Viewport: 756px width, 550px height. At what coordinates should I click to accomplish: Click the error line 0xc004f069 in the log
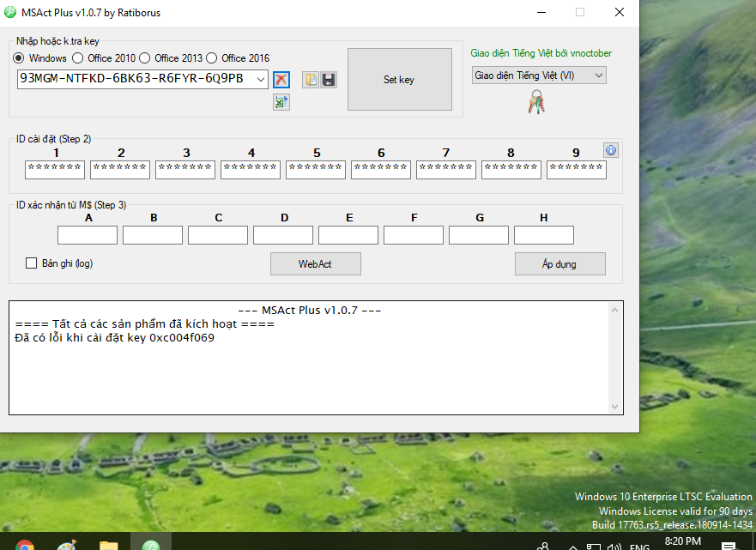(115, 337)
